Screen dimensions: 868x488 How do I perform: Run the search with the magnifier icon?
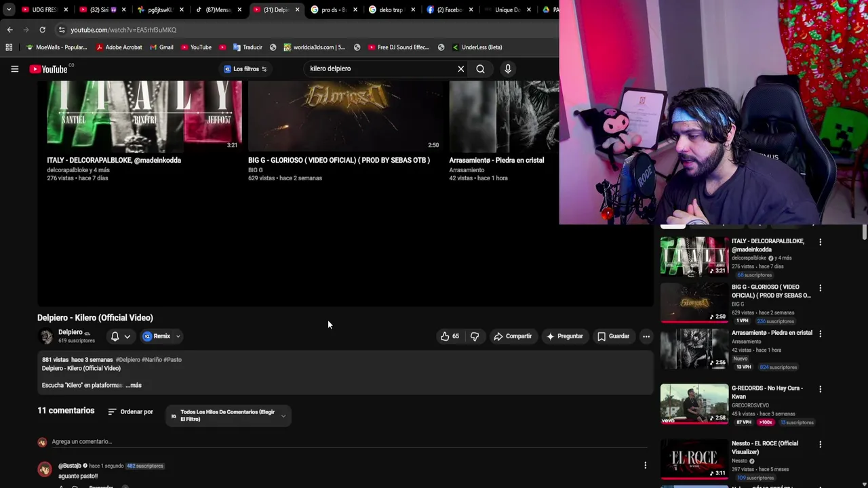point(480,68)
